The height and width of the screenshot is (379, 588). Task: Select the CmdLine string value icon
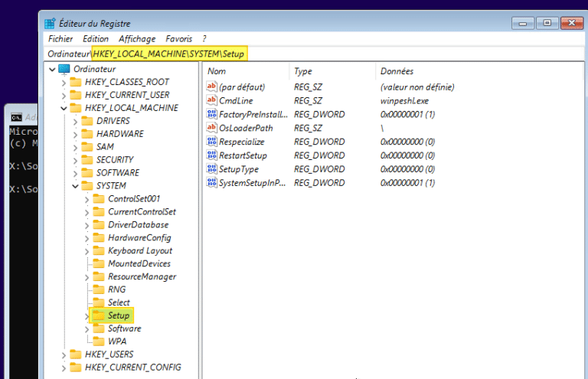pos(212,100)
